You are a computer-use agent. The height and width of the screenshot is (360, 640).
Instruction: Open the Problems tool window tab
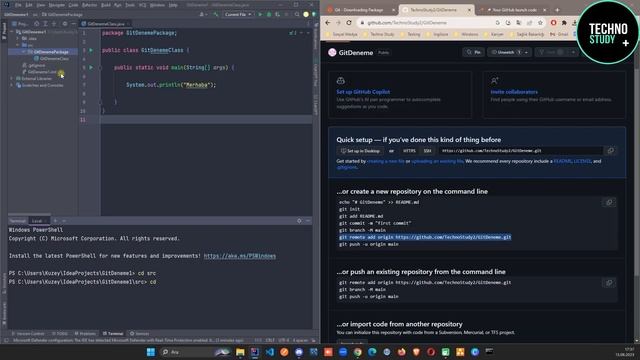tap(85, 333)
